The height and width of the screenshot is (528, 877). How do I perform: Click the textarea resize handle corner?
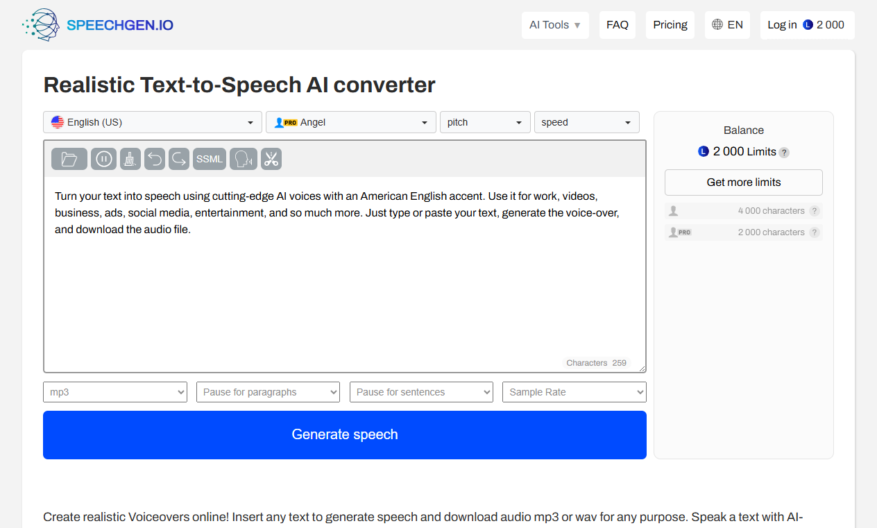642,368
